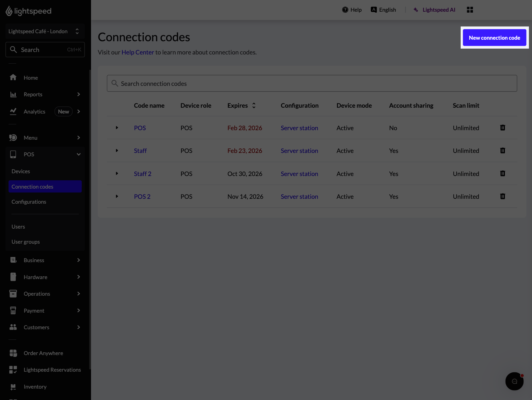Screen dimensions: 532x400
Task: Click the Customers sidebar icon
Action: click(13, 327)
